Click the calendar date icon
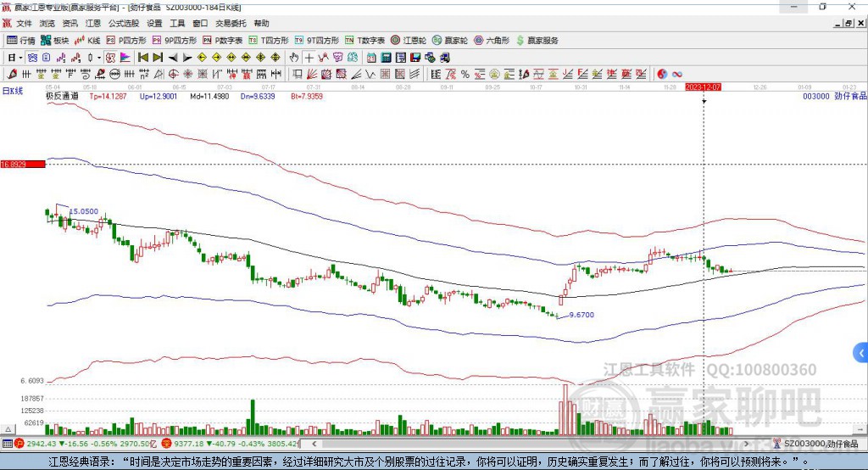This screenshot has width=868, height=470. 371,58
